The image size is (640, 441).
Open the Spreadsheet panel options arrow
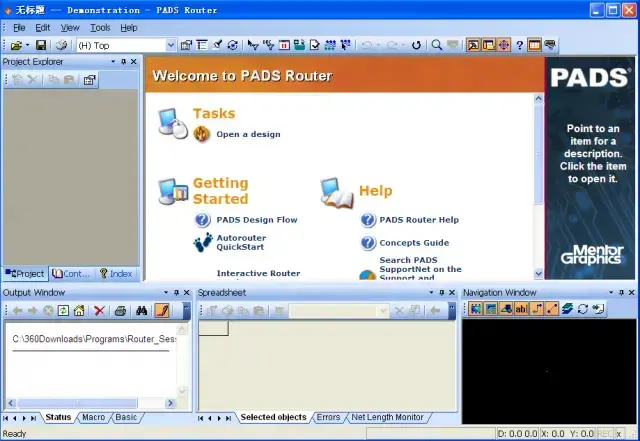point(431,292)
